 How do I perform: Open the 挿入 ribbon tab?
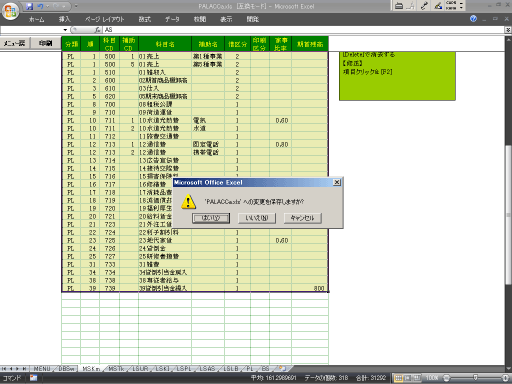64,19
